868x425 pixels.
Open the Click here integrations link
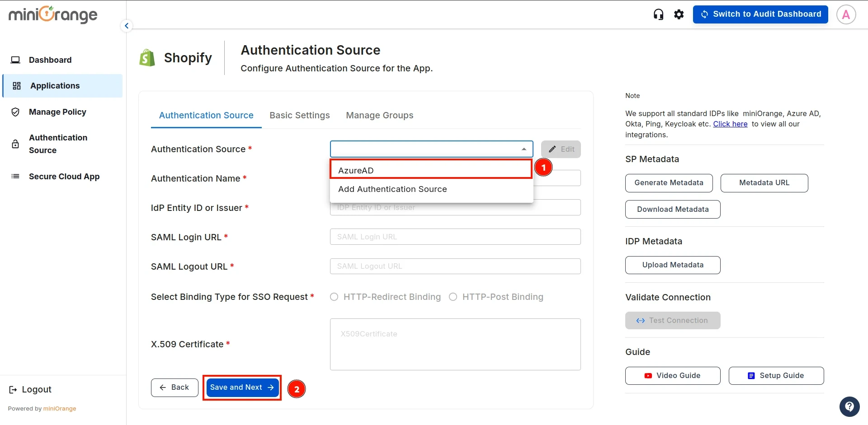[731, 124]
